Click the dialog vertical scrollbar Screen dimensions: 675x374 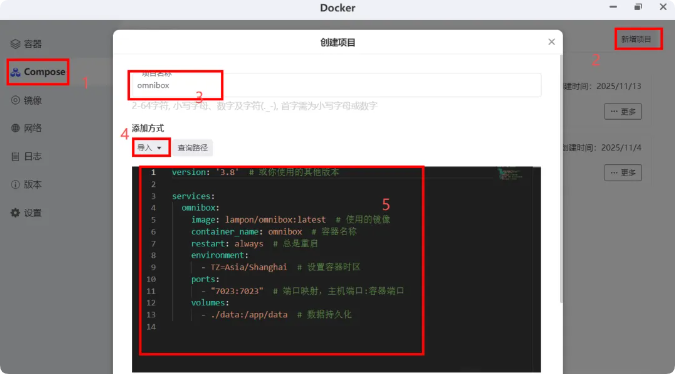click(x=560, y=179)
